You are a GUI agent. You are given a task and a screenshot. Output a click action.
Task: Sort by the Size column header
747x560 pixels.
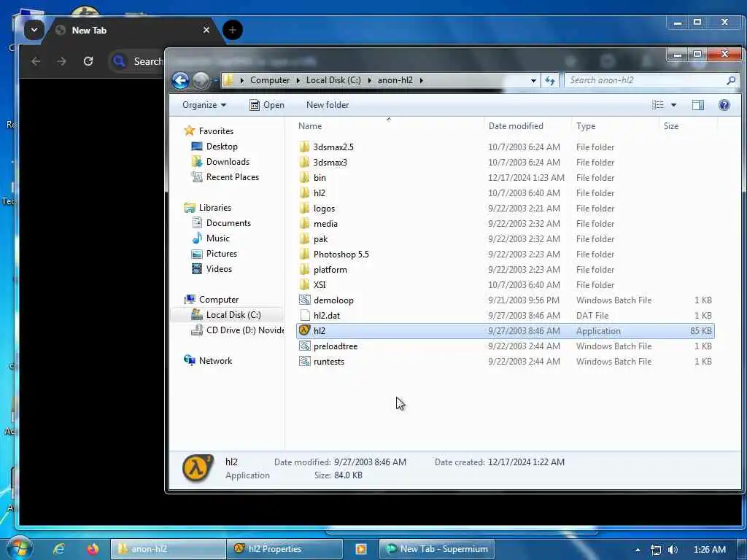(x=671, y=126)
